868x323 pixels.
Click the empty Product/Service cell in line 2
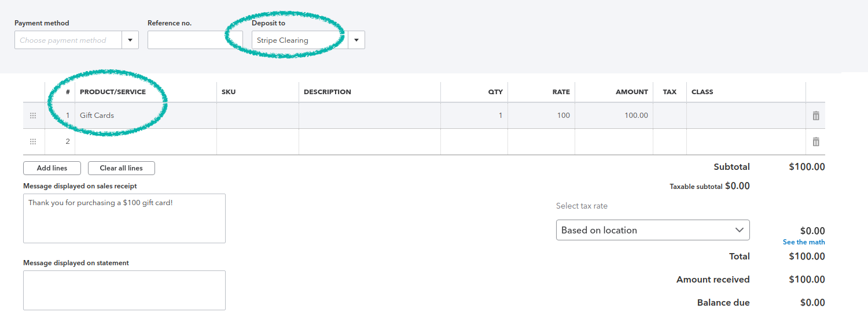tap(145, 142)
